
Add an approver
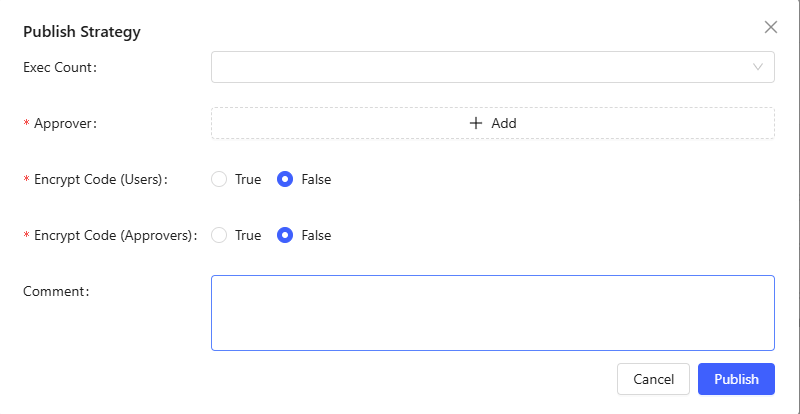pyautogui.click(x=493, y=123)
